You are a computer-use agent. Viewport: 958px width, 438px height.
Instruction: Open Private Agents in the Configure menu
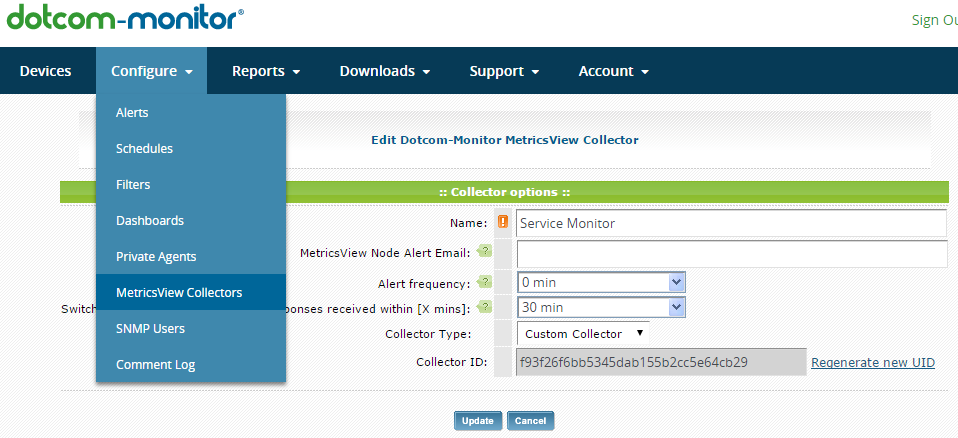click(191, 257)
